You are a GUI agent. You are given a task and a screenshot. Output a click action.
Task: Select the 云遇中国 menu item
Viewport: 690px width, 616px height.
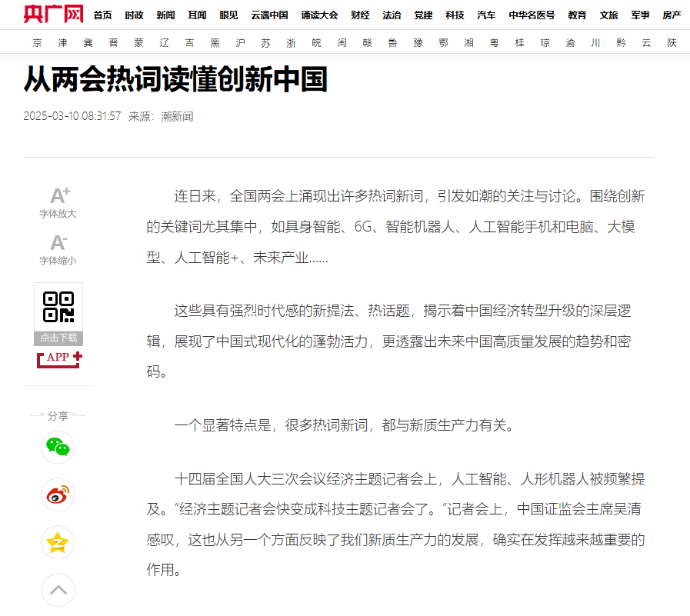point(269,15)
